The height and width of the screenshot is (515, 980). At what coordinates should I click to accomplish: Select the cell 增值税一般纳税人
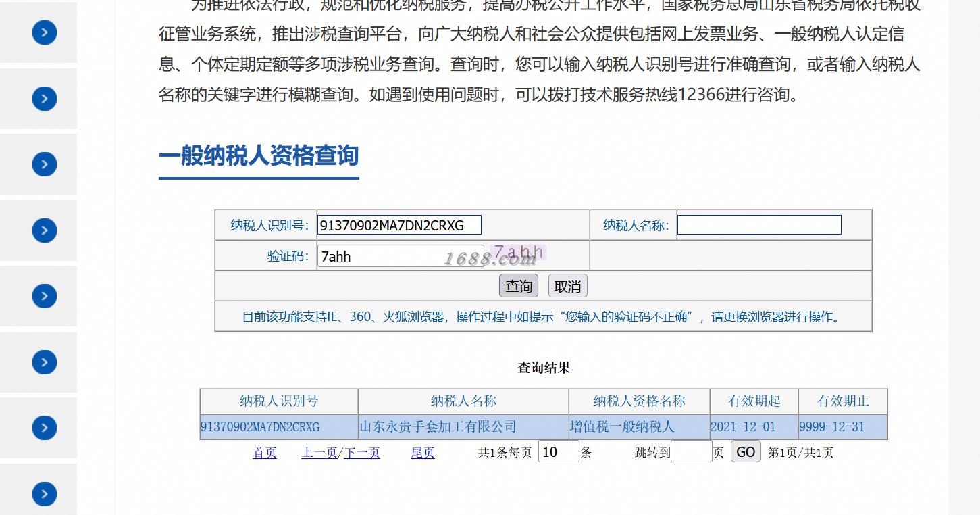639,427
